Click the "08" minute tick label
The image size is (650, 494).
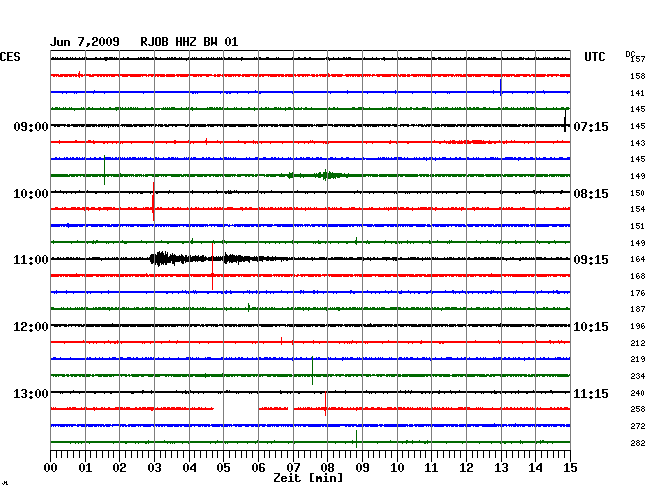[x=327, y=468]
